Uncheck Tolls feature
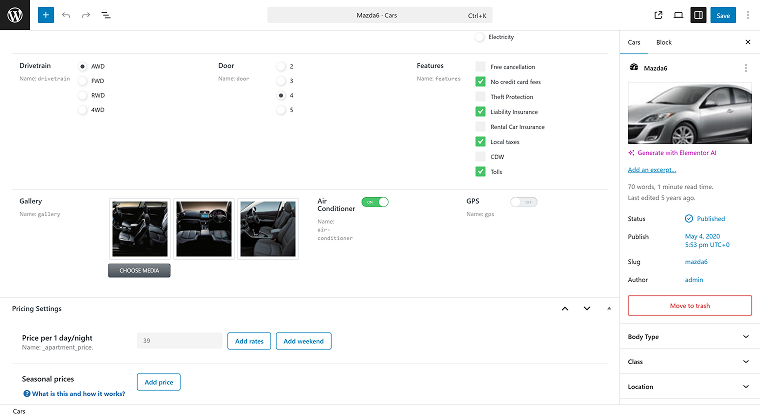The image size is (760, 417). (x=480, y=172)
